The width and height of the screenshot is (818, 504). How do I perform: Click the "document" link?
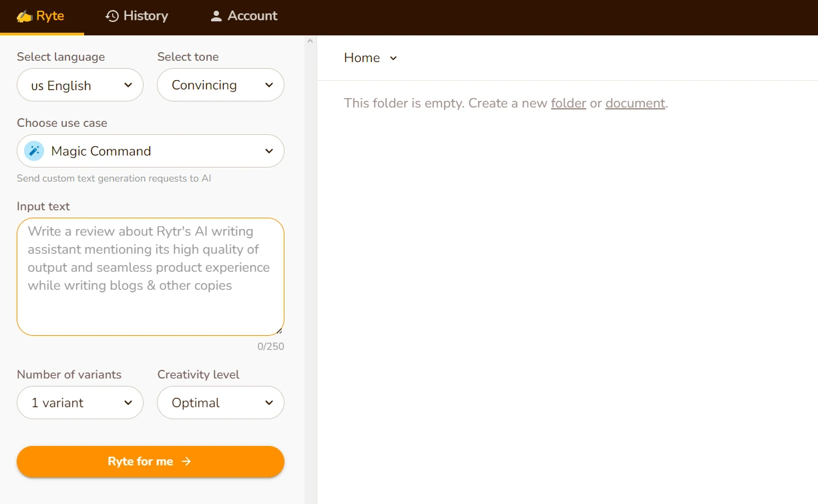635,103
